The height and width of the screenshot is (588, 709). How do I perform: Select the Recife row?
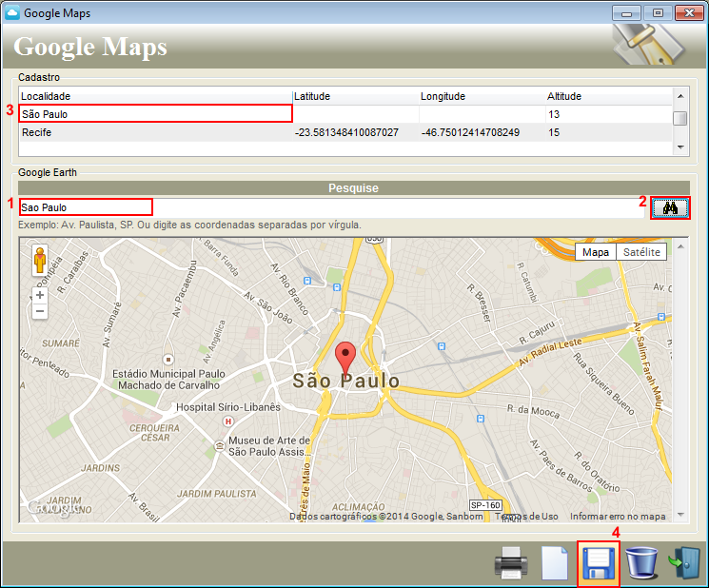coord(345,132)
